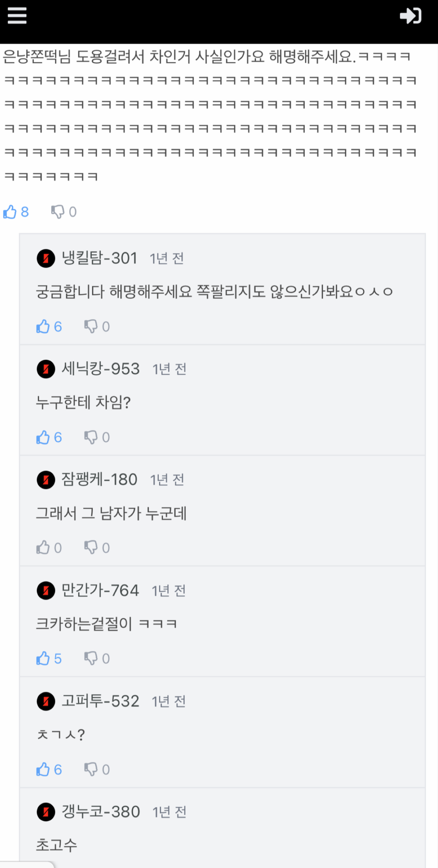This screenshot has width=438, height=868.
Task: Upvote 잠팽케-180's comment
Action: pos(43,548)
